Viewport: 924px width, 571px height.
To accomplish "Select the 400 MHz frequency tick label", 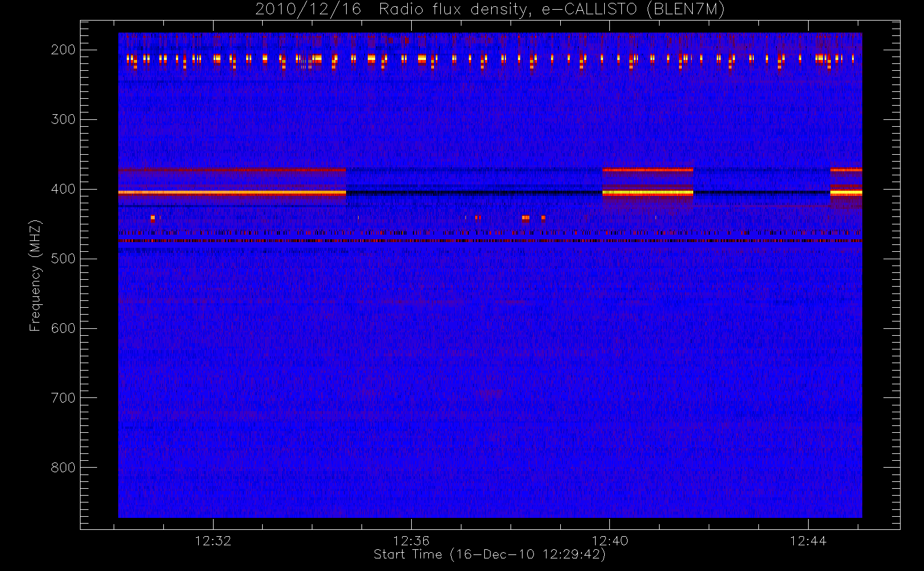I will point(63,189).
